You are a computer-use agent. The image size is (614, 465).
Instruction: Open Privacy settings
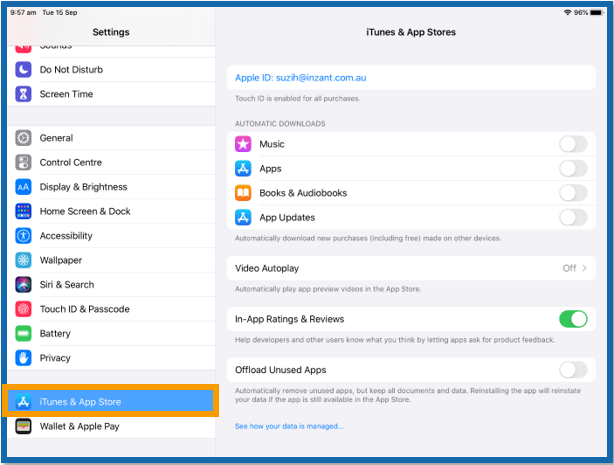point(112,358)
